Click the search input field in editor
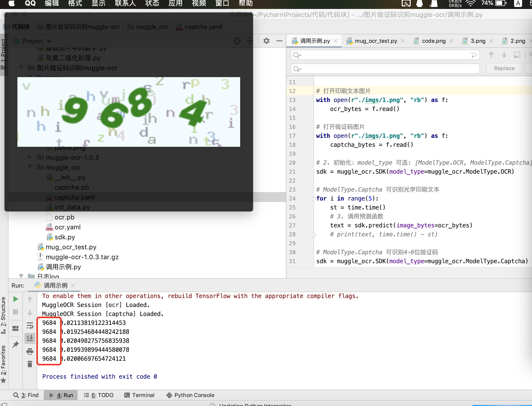This screenshot has width=532, height=406. [384, 55]
